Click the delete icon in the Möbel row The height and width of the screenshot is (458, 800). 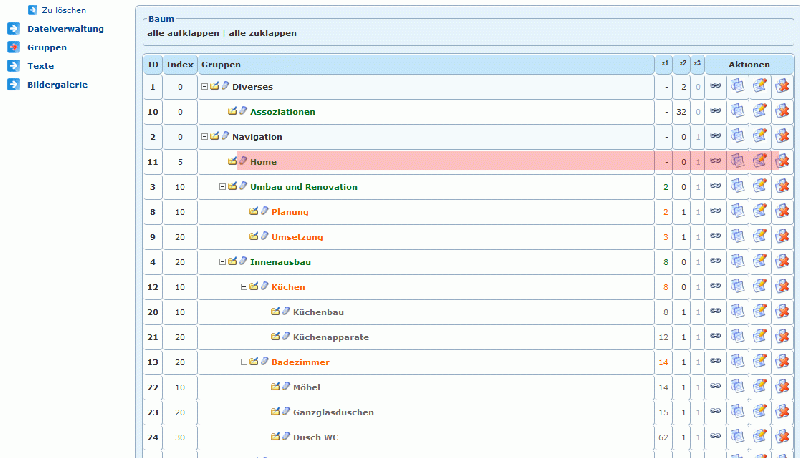pyautogui.click(x=782, y=386)
